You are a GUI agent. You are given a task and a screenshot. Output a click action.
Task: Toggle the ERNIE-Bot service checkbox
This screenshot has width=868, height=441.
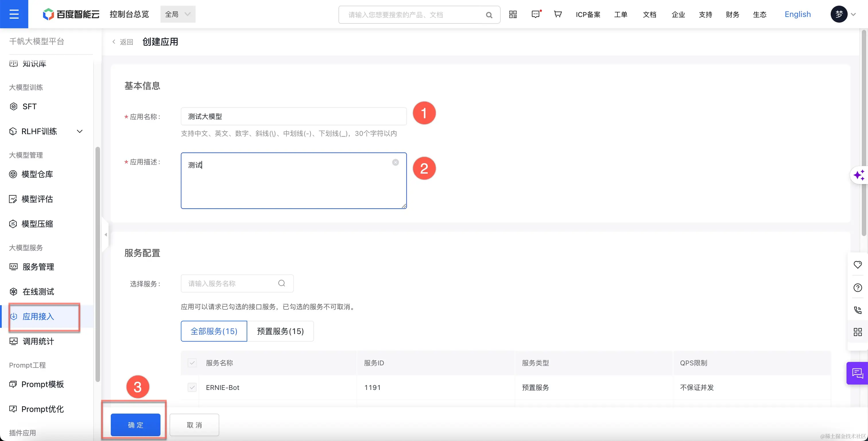tap(192, 387)
